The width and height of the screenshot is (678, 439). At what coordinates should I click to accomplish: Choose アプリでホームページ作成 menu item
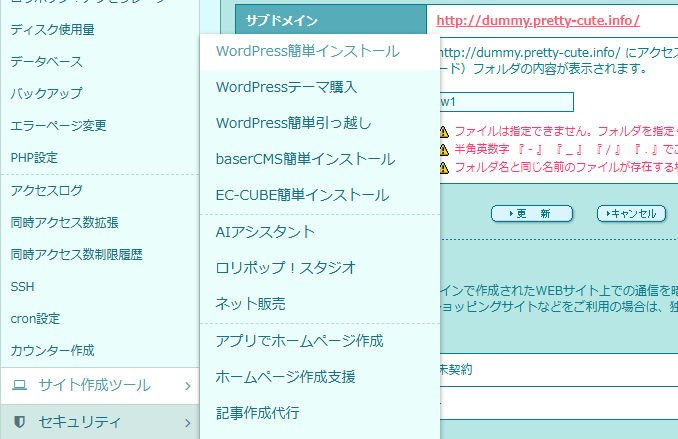pyautogui.click(x=299, y=341)
